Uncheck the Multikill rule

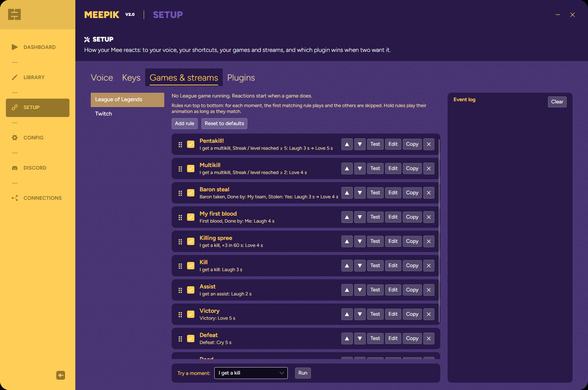coord(191,169)
